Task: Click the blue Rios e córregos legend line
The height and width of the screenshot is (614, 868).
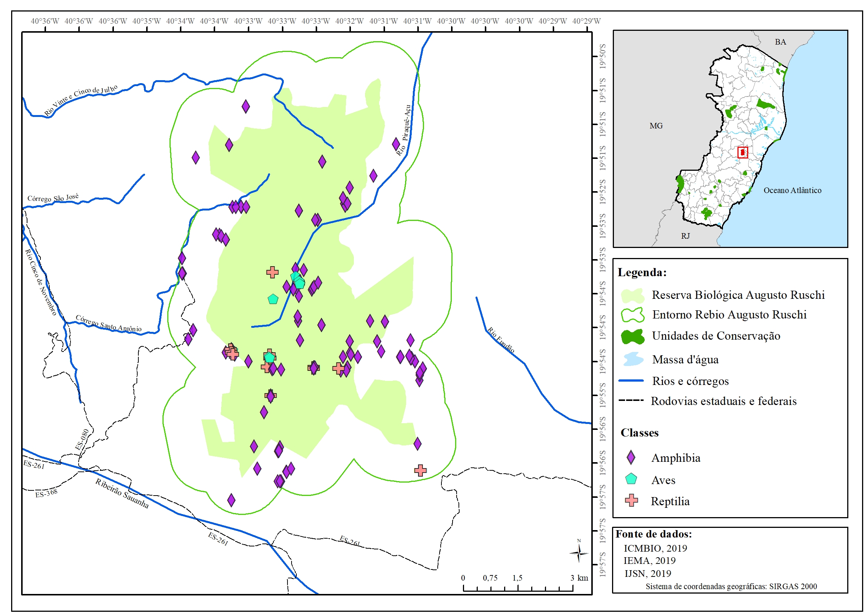Action: click(631, 381)
